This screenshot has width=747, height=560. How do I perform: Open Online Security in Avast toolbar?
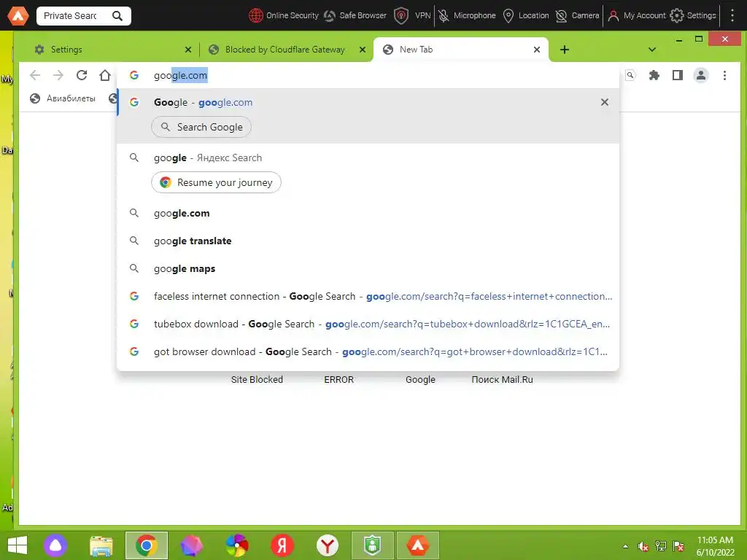coord(284,16)
